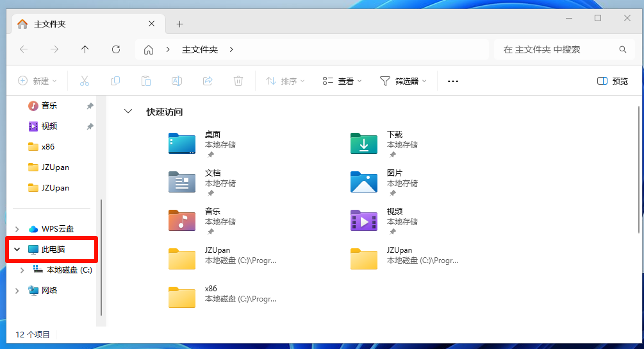The width and height of the screenshot is (644, 349).
Task: Open the 排序 sort dropdown
Action: (x=285, y=81)
